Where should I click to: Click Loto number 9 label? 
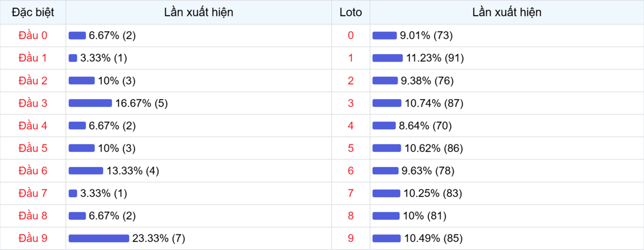tap(351, 238)
